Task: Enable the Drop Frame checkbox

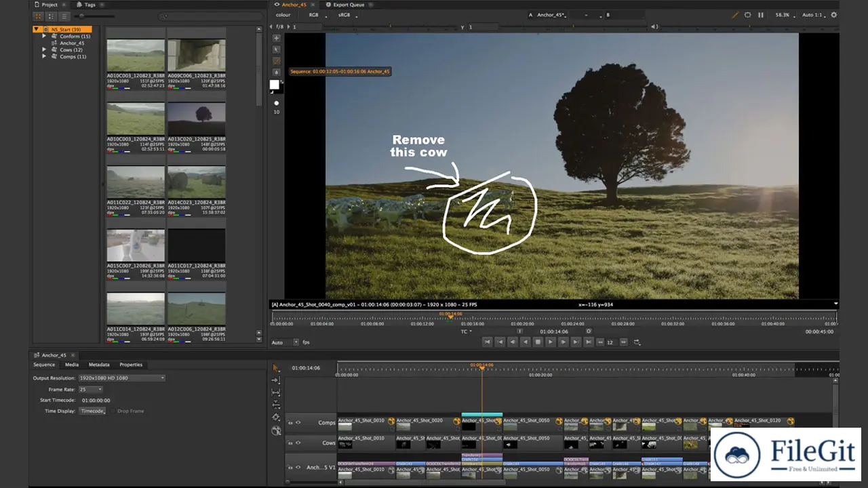Action: [112, 411]
